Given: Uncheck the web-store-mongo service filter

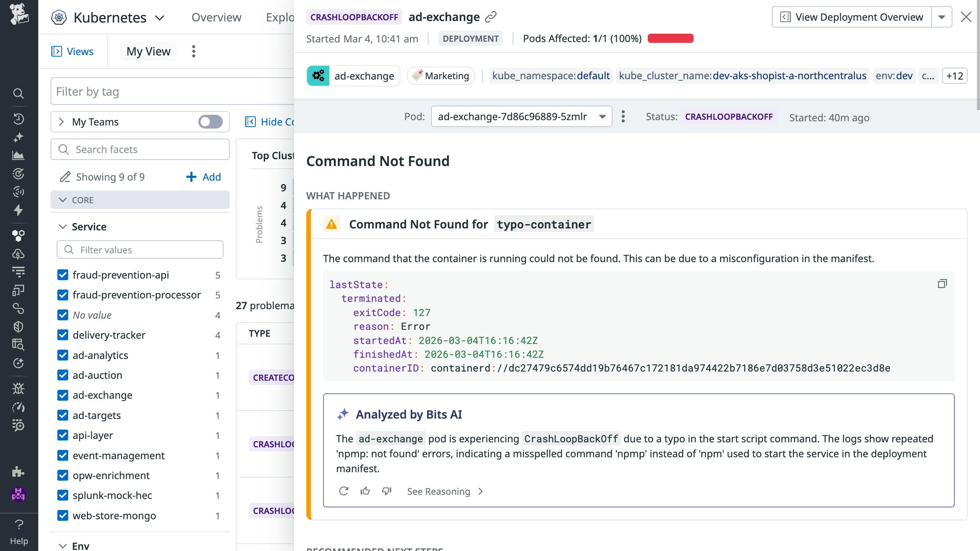Looking at the screenshot, I should [63, 515].
